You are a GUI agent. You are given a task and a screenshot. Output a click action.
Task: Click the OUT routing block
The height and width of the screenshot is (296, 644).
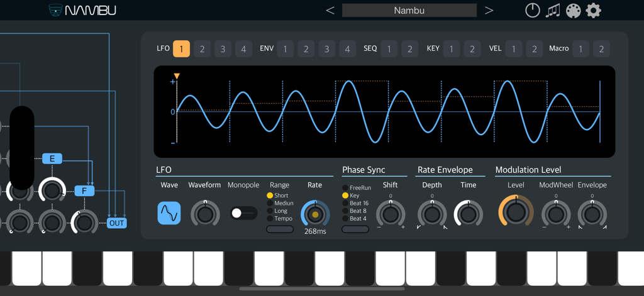point(117,223)
